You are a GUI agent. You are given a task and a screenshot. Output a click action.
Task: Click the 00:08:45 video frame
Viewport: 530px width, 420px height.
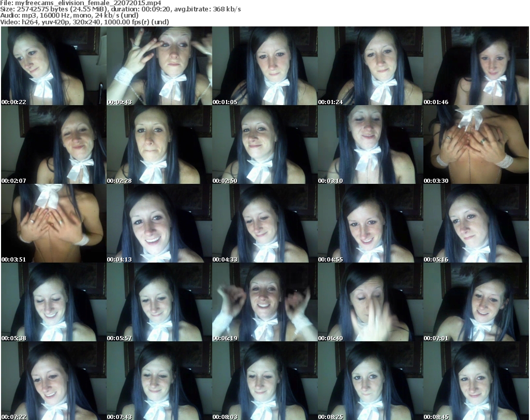click(476, 381)
